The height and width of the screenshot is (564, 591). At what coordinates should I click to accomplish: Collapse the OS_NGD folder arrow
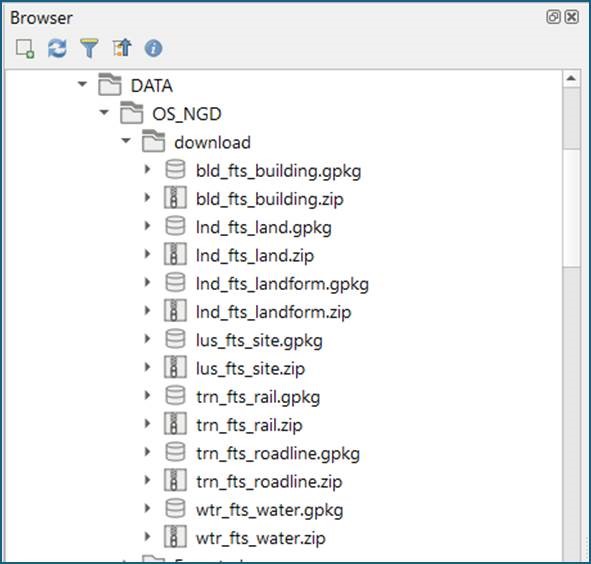tap(104, 112)
